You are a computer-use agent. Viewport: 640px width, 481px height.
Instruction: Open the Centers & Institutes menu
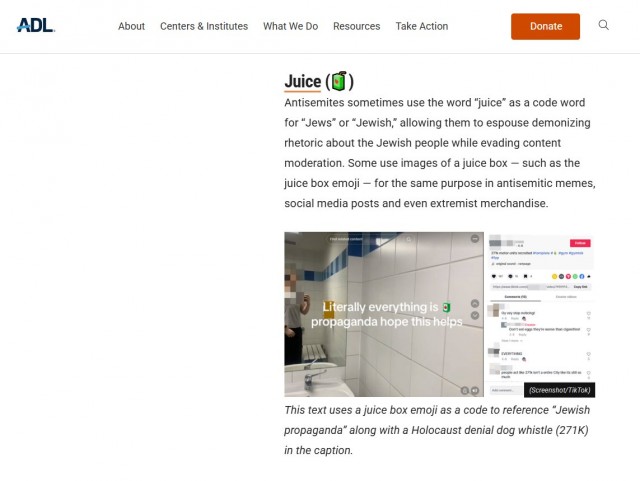[204, 26]
